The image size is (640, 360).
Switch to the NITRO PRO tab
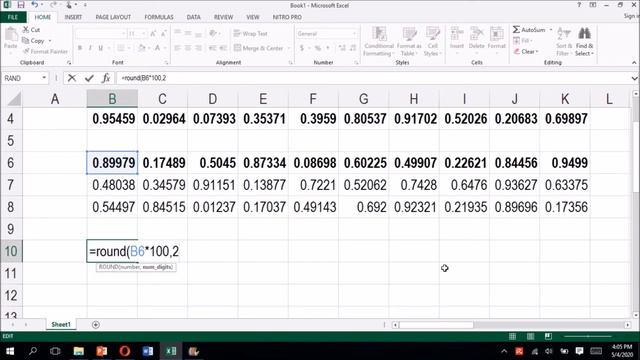(x=287, y=17)
